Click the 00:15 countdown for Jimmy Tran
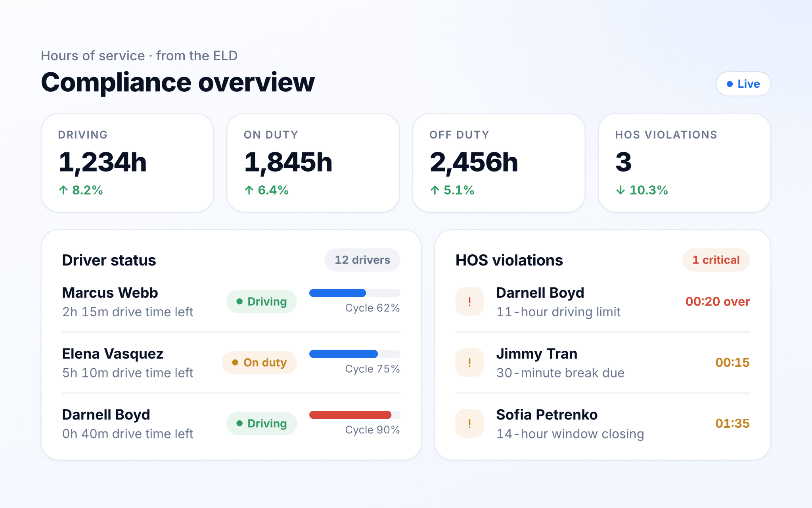Image resolution: width=812 pixels, height=508 pixels. pyautogui.click(x=732, y=362)
